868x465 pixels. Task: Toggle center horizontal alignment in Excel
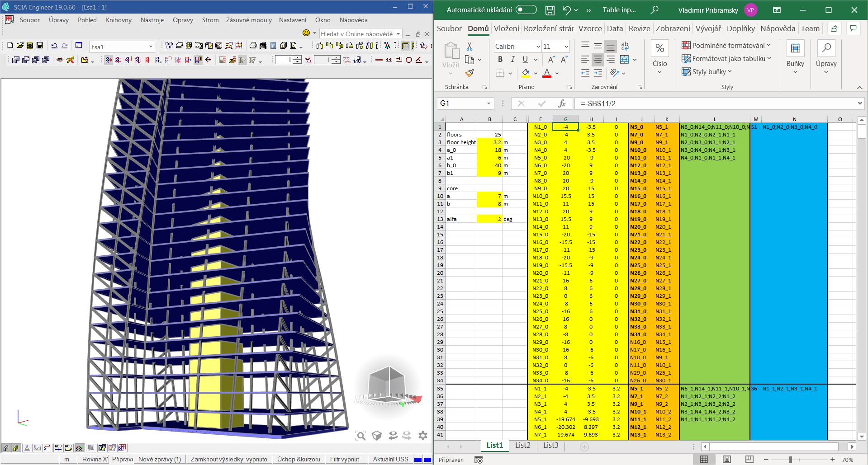click(598, 59)
